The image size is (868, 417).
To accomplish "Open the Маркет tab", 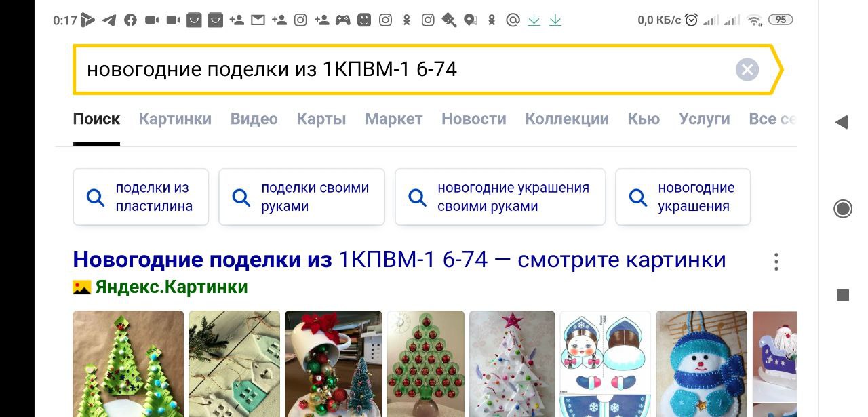I will click(394, 119).
